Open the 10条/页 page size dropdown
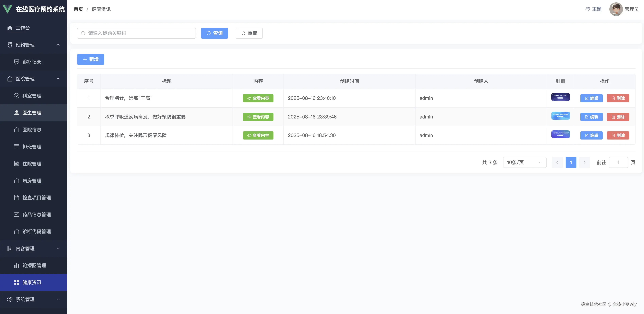The height and width of the screenshot is (314, 644). (x=525, y=162)
